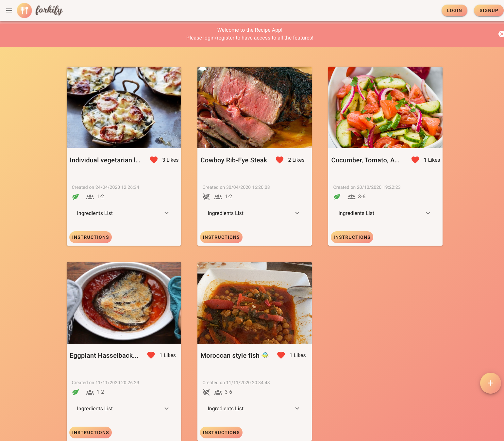The height and width of the screenshot is (441, 504).
Task: Open INSTRUCTIONS for Cucumber, Tomato recipe
Action: [352, 237]
